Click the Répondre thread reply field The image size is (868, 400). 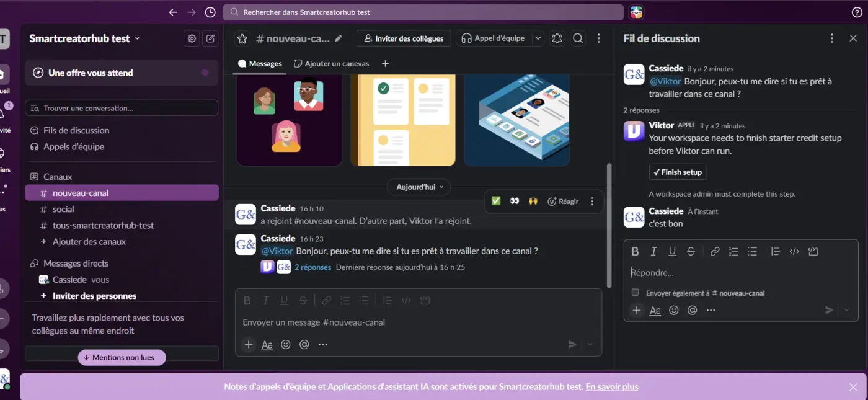pyautogui.click(x=741, y=272)
